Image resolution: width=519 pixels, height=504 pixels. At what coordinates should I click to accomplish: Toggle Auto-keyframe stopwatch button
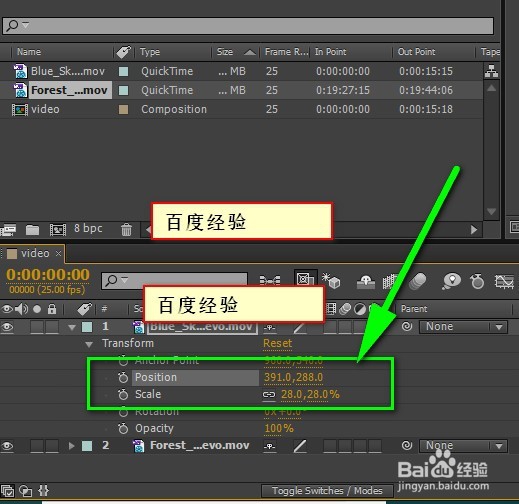point(477,281)
